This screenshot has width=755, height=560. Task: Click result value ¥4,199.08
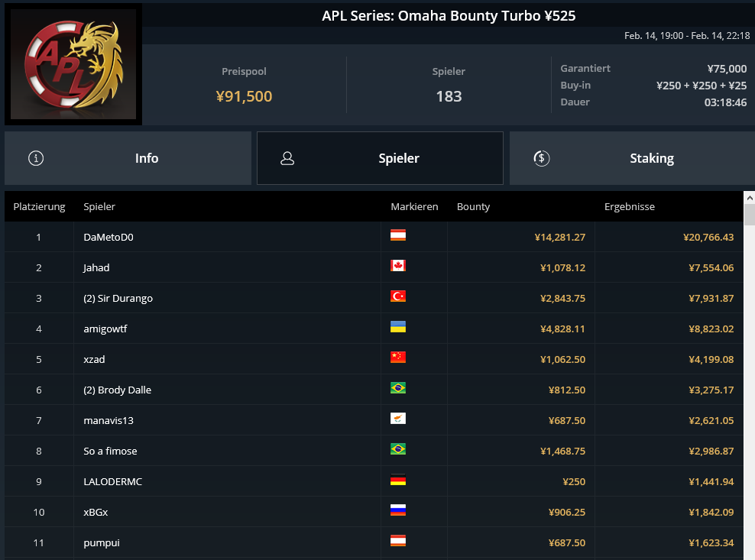711,359
